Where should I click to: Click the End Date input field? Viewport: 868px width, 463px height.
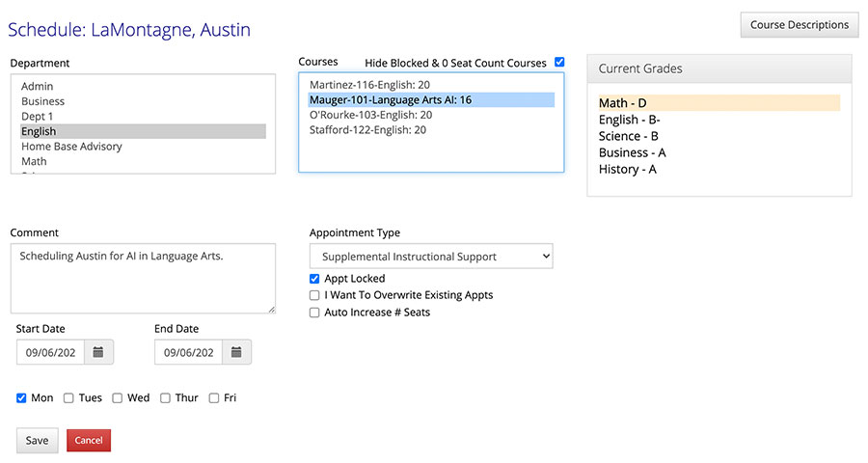click(x=188, y=352)
